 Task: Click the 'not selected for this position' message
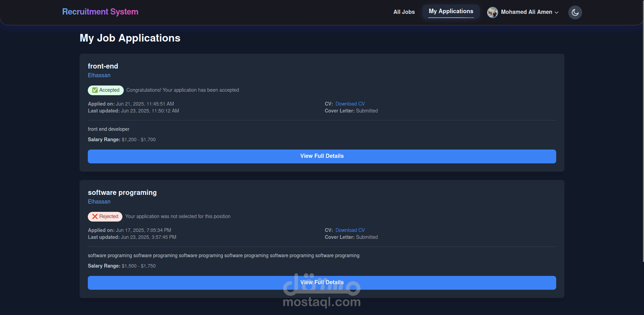(178, 216)
